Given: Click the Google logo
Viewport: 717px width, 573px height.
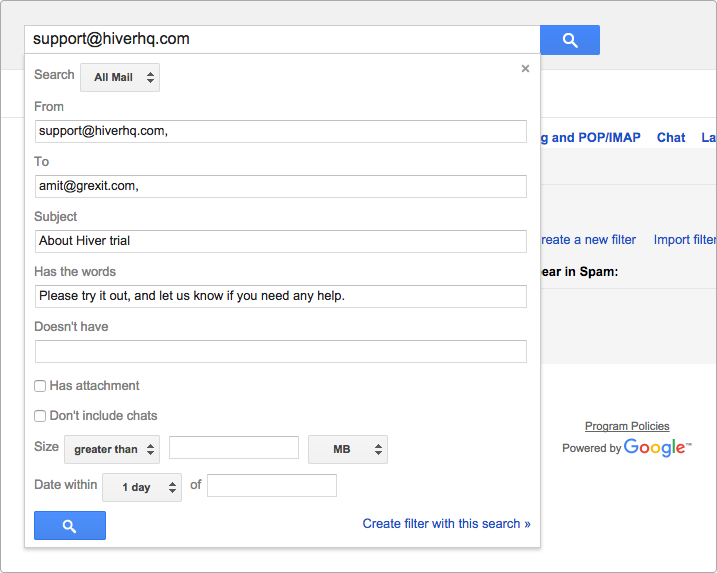Looking at the screenshot, I should tap(657, 447).
